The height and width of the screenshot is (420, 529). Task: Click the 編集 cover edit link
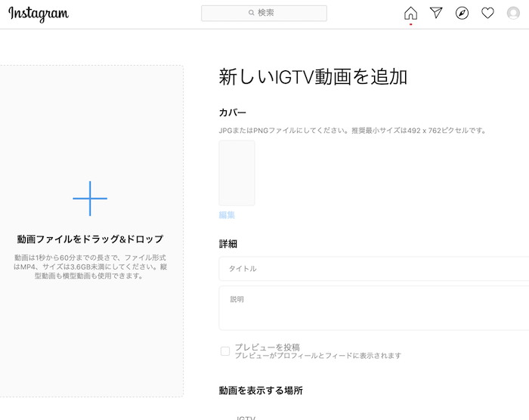227,215
